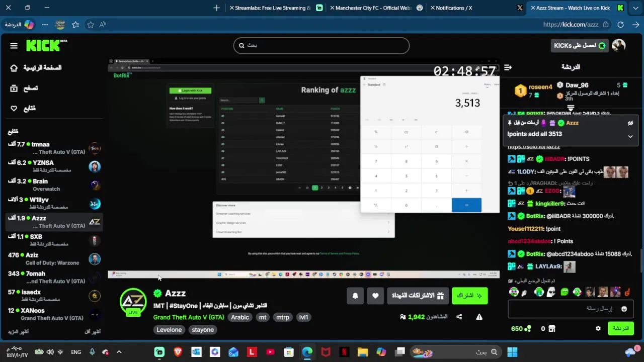The image size is (644, 362).
Task: Open the emoji picker in chat input
Action: [624, 309]
